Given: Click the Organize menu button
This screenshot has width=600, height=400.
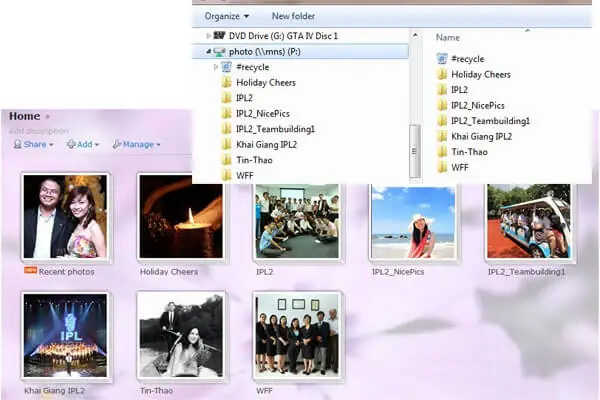Looking at the screenshot, I should tap(227, 16).
